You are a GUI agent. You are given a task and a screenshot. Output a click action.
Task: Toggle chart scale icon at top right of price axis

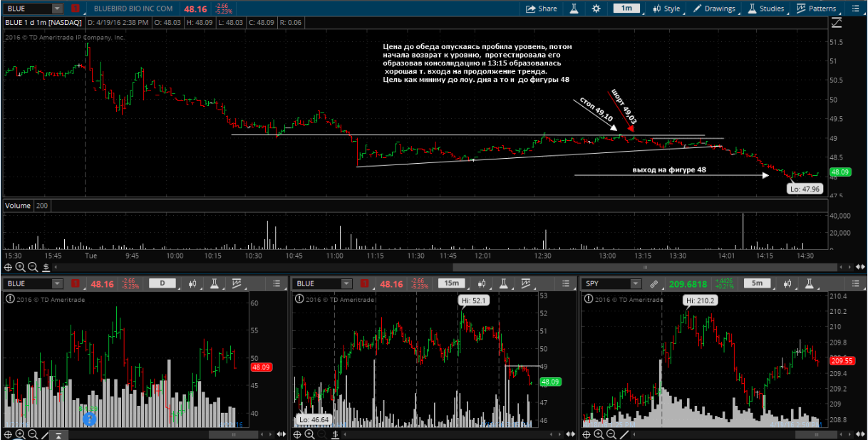coord(837,22)
